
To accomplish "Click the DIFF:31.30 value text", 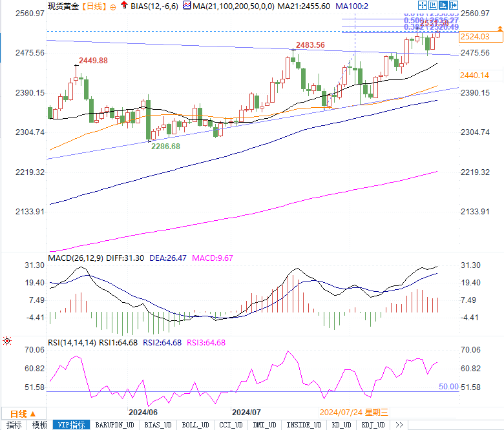I will click(125, 258).
